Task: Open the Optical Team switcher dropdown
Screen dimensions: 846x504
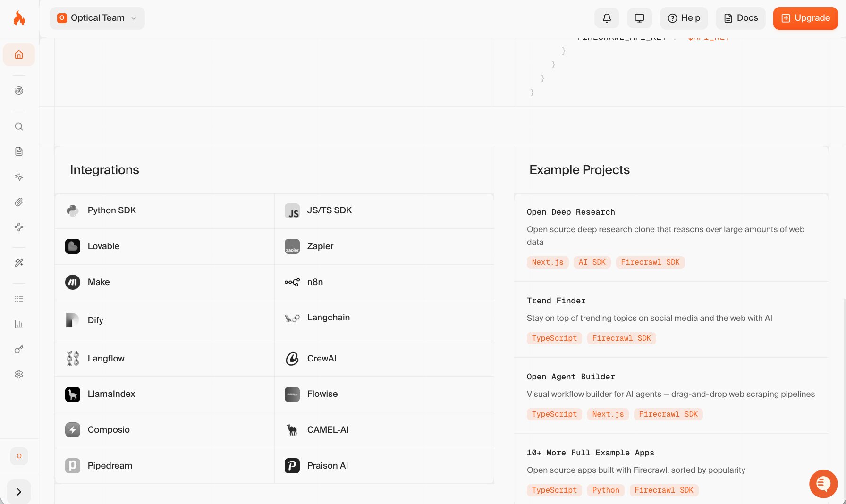Action: click(97, 18)
